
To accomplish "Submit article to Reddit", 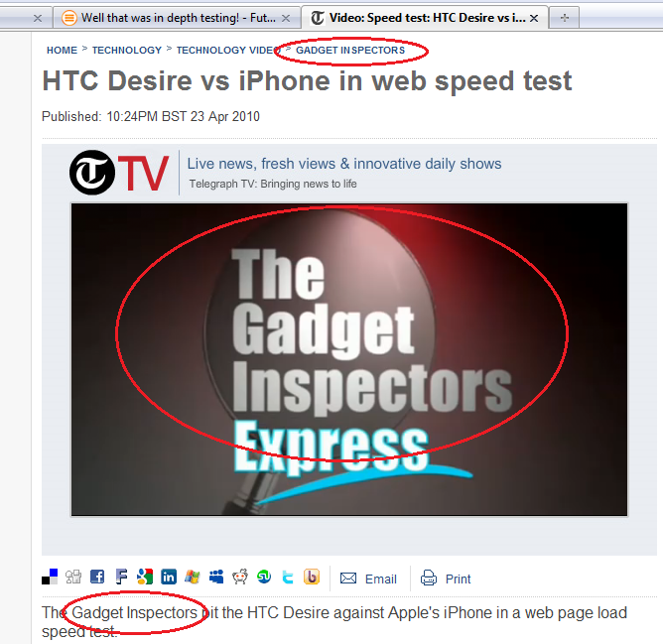I will tap(240, 577).
